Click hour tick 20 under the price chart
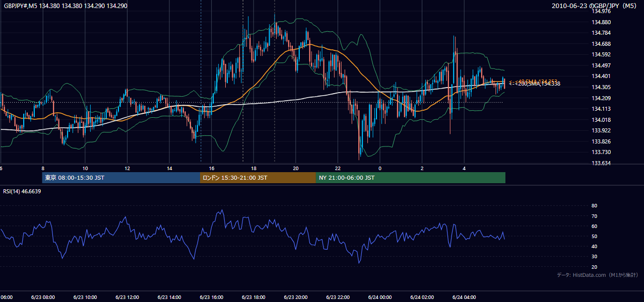 tap(296, 168)
